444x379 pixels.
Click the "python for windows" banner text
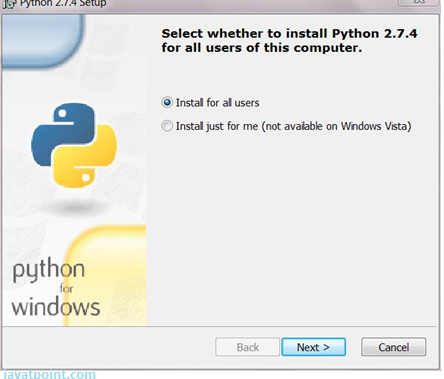click(56, 287)
